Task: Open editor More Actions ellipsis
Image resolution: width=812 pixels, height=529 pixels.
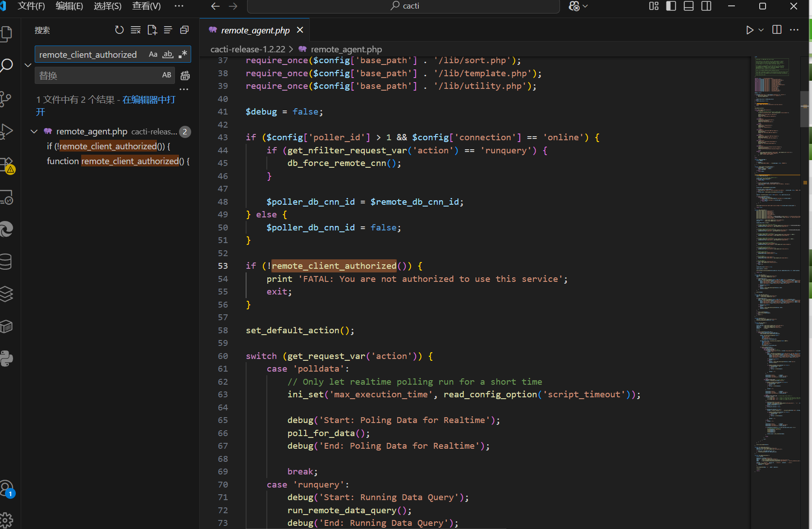Action: [x=794, y=30]
